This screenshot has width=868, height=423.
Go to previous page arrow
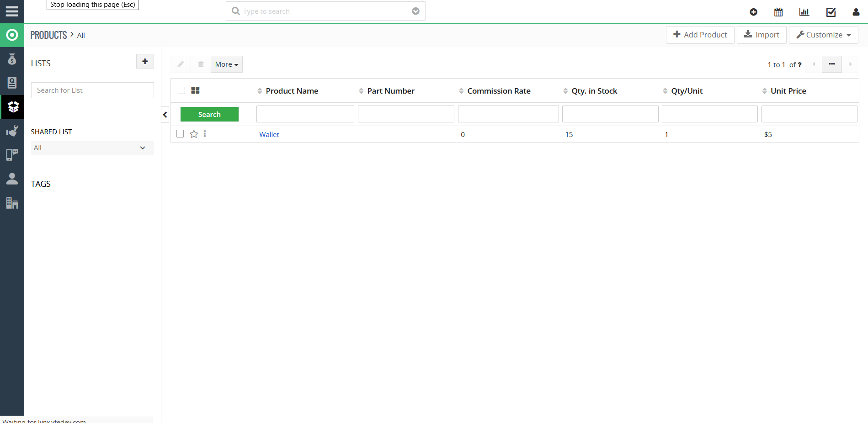point(814,64)
